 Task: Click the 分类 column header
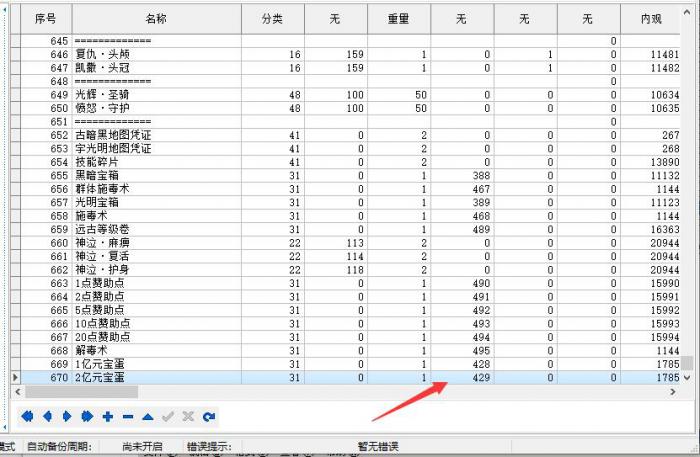pyautogui.click(x=272, y=18)
